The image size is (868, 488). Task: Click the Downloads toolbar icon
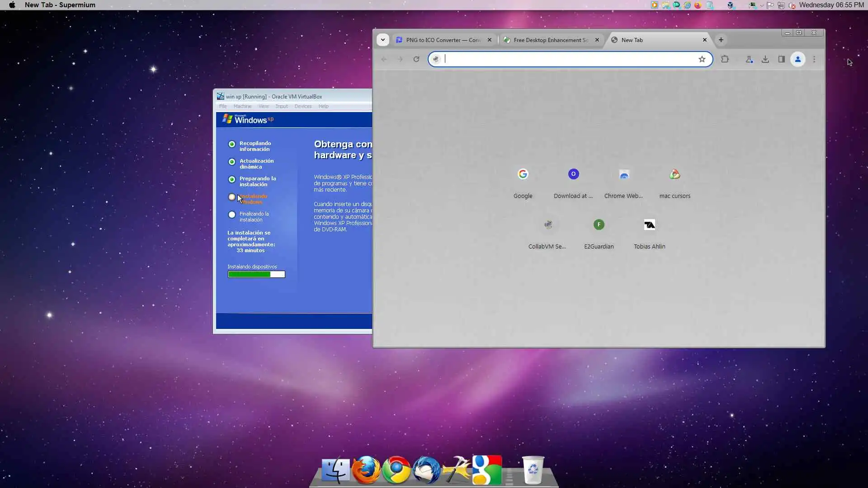pos(765,59)
